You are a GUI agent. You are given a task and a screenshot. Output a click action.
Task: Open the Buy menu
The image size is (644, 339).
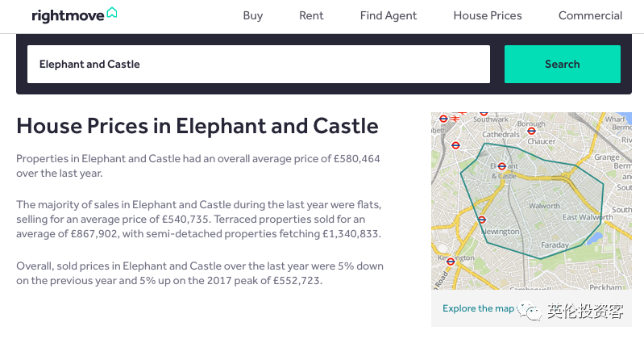point(252,15)
